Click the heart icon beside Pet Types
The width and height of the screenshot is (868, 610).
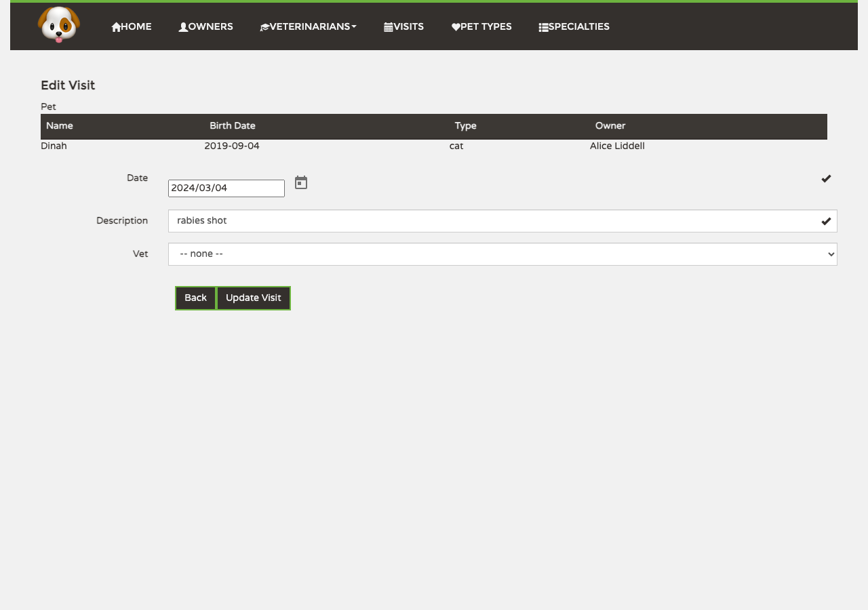[456, 27]
